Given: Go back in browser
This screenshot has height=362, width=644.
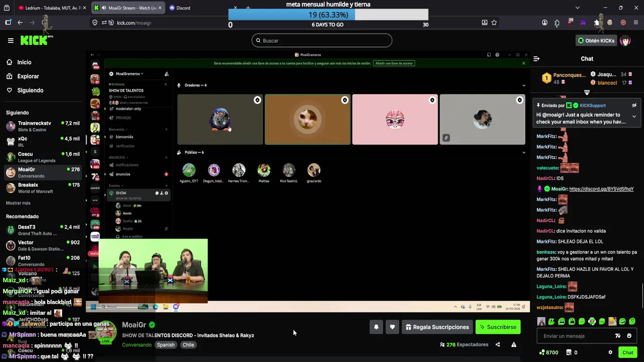Looking at the screenshot, I should coord(20,23).
